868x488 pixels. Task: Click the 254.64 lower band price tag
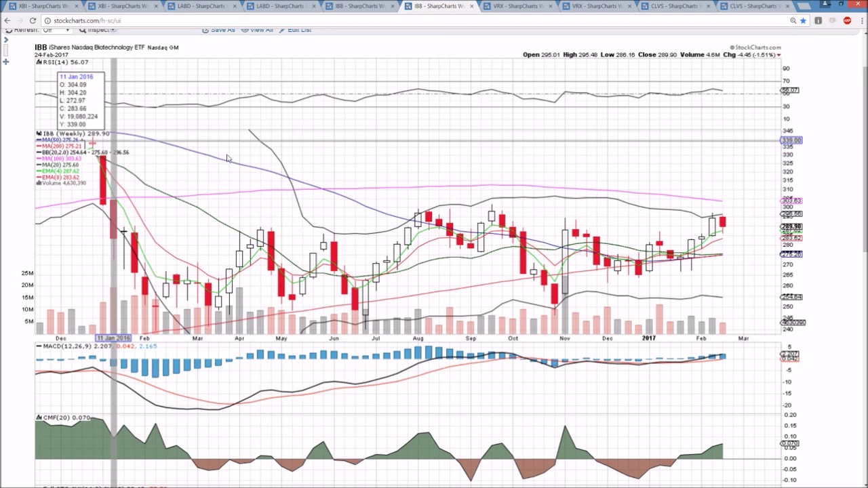pos(791,297)
